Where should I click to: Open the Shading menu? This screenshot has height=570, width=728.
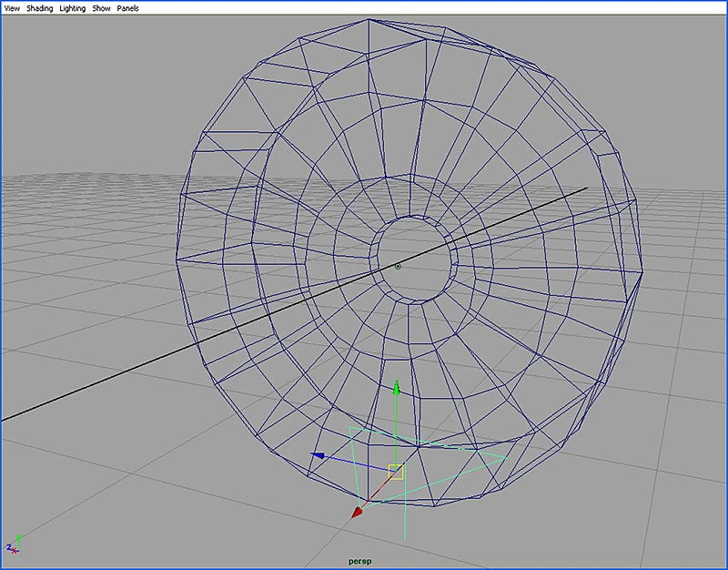(x=39, y=8)
